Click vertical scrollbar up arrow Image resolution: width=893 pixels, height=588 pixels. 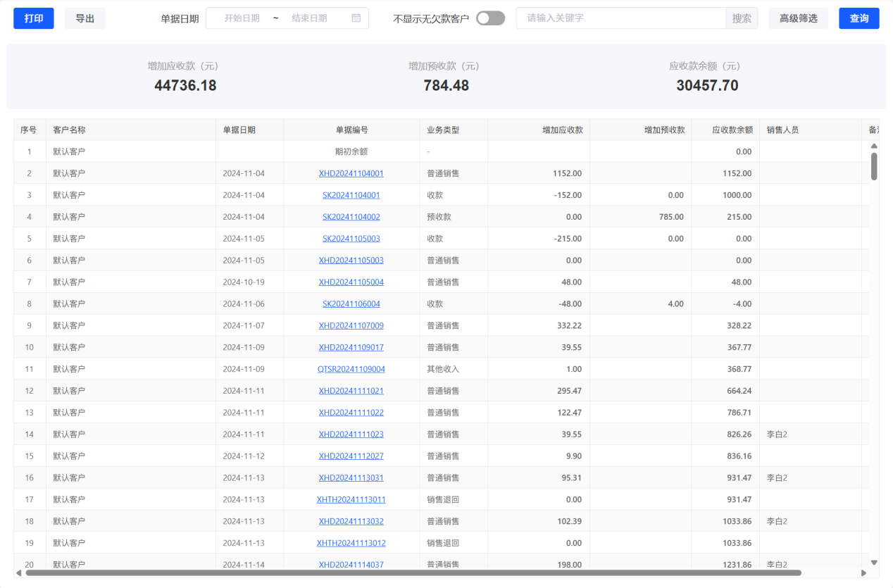(x=874, y=146)
